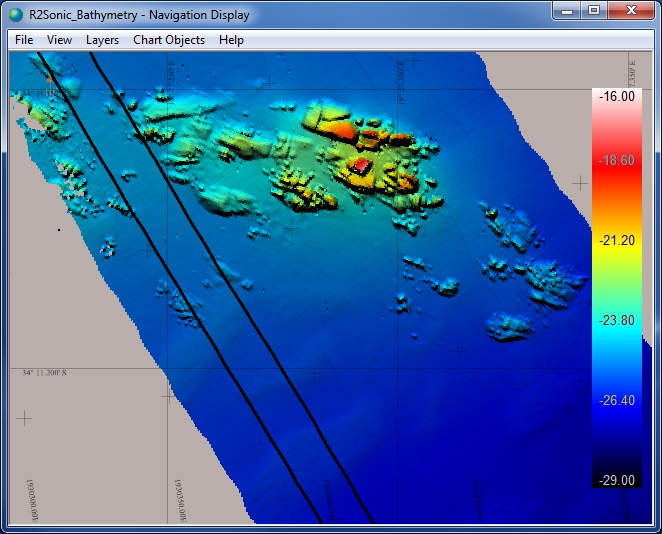Click the -16.00 depth legend label
Image resolution: width=662 pixels, height=534 pixels.
tap(615, 97)
